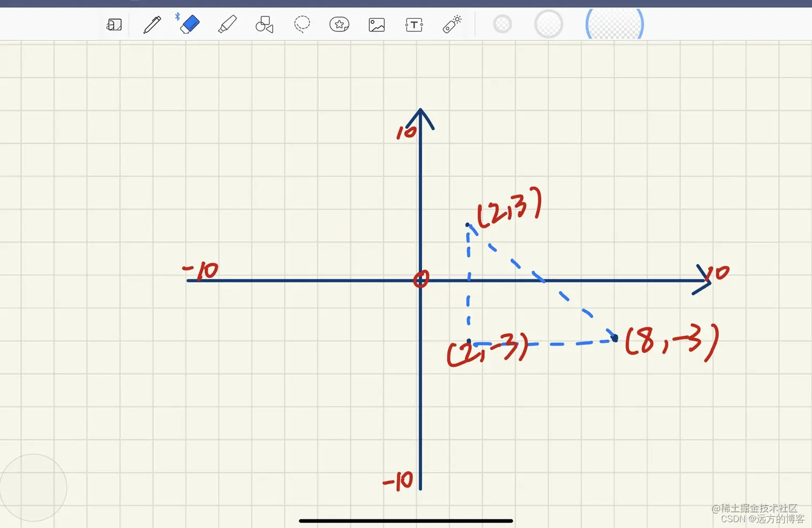Tap the floating zoom circle button
The height and width of the screenshot is (528, 812).
[x=33, y=488]
